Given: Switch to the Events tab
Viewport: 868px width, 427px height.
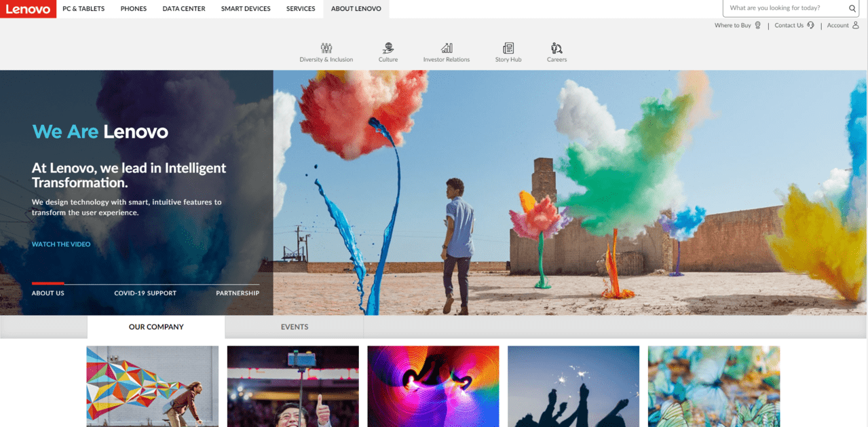Looking at the screenshot, I should point(295,327).
